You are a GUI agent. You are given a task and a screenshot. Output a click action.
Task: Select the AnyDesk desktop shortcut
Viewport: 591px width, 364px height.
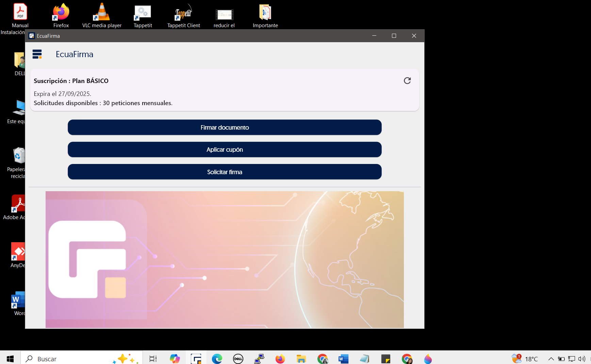pyautogui.click(x=18, y=255)
